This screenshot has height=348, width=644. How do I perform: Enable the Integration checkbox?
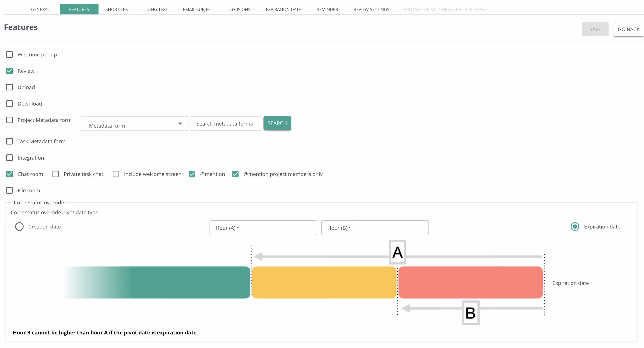click(9, 158)
